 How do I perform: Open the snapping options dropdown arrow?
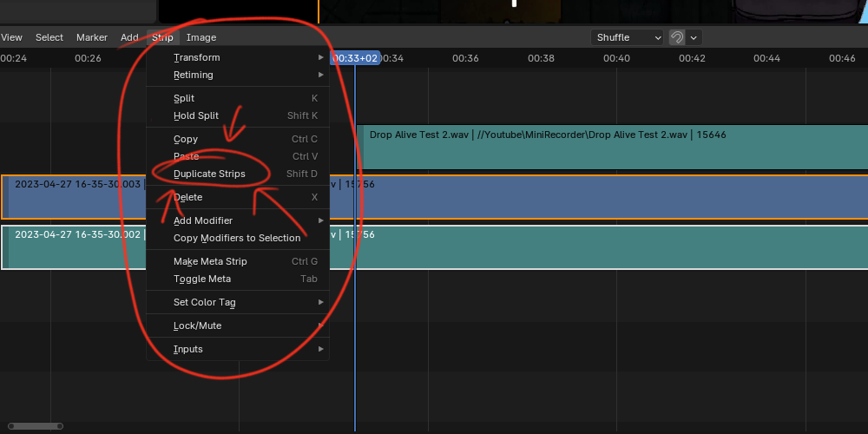click(x=694, y=37)
